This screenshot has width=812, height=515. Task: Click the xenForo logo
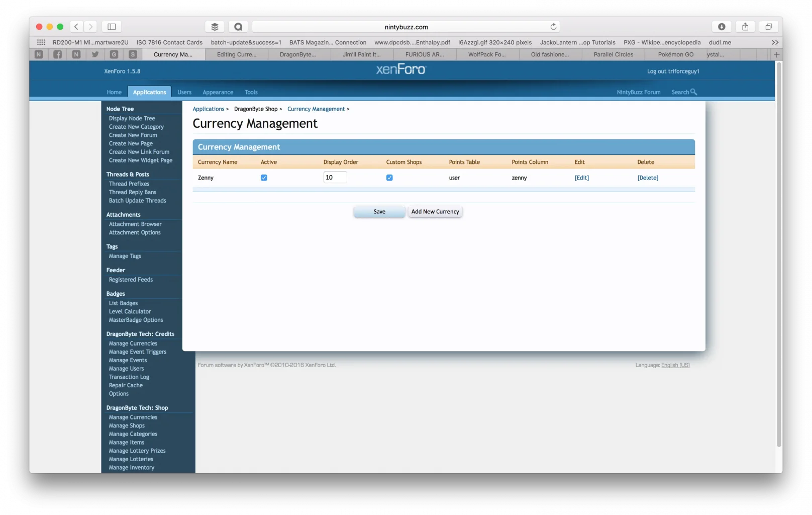click(400, 69)
